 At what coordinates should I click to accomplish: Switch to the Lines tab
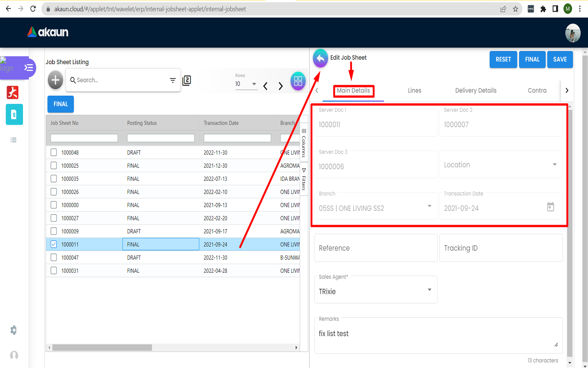click(414, 91)
